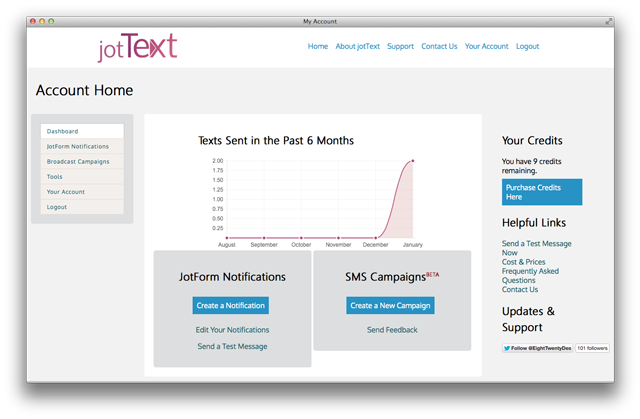Viewport: 640px width, 419px height.
Task: Open Support in the top navigation
Action: (x=400, y=46)
